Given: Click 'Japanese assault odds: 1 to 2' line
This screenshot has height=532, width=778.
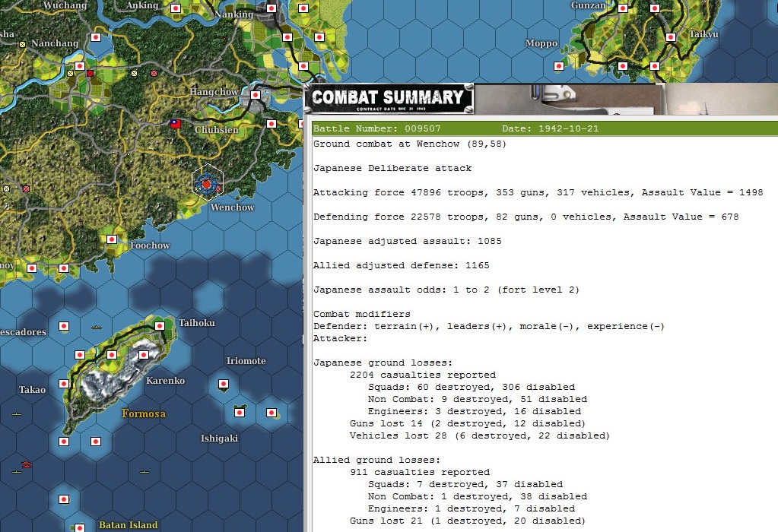Looking at the screenshot, I should [x=446, y=290].
